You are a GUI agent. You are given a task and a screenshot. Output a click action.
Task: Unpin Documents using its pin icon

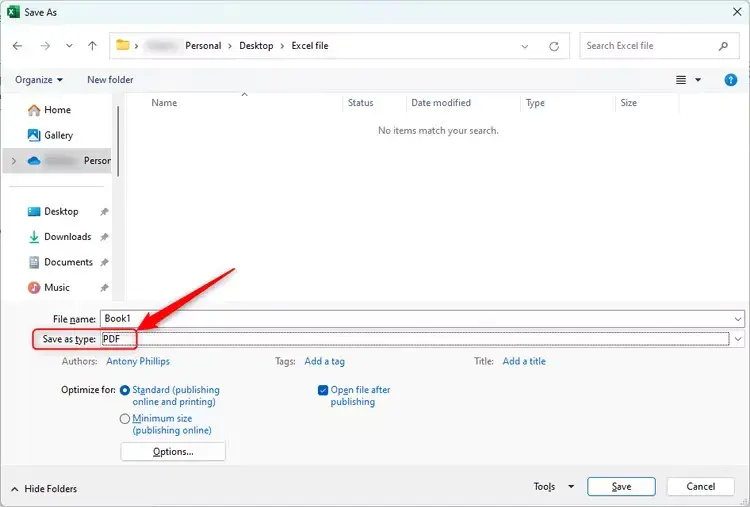coord(104,263)
